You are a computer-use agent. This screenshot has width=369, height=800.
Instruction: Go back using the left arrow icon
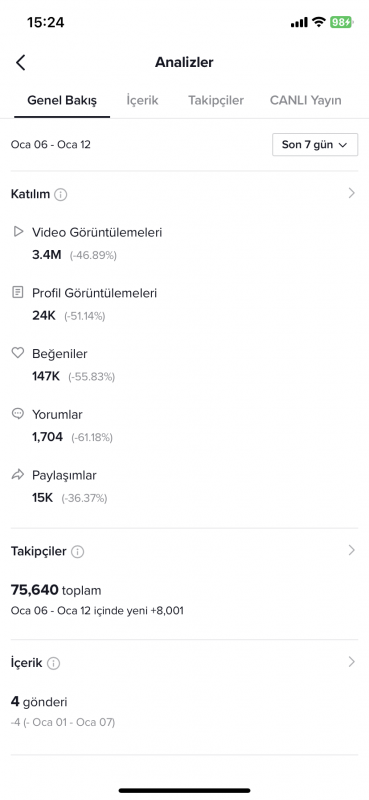click(20, 62)
